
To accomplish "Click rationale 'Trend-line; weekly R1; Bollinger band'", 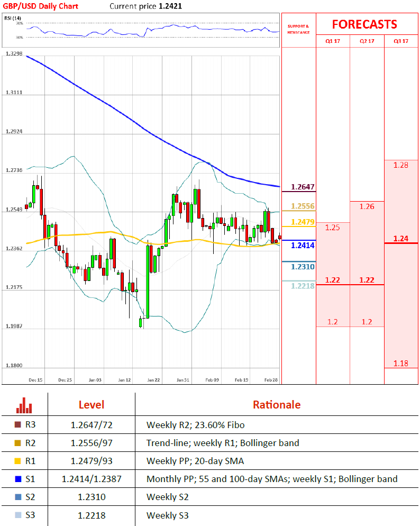I will tap(223, 443).
